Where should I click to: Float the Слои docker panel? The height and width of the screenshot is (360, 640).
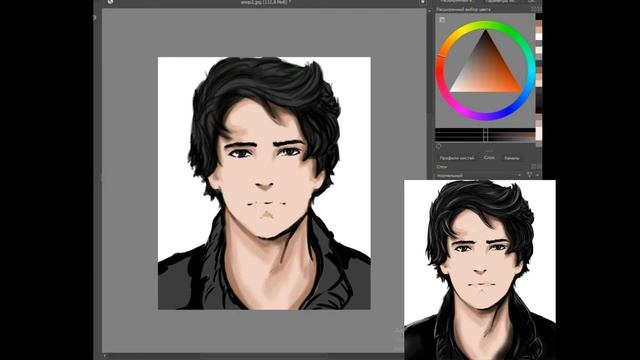[533, 167]
